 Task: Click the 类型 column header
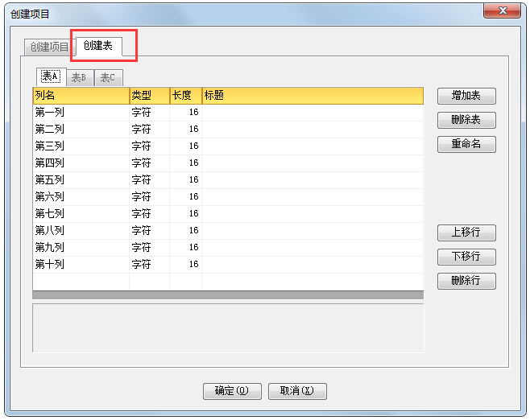pyautogui.click(x=150, y=96)
